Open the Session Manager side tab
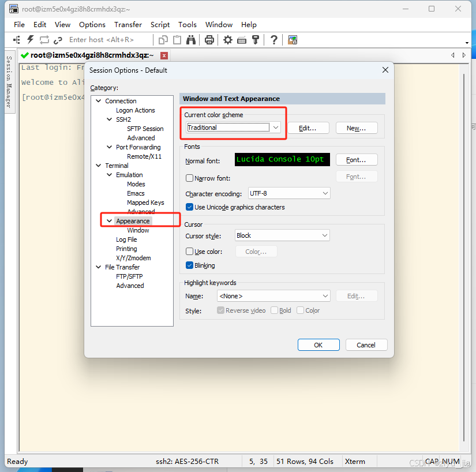Image resolution: width=476 pixels, height=472 pixels. click(x=9, y=81)
